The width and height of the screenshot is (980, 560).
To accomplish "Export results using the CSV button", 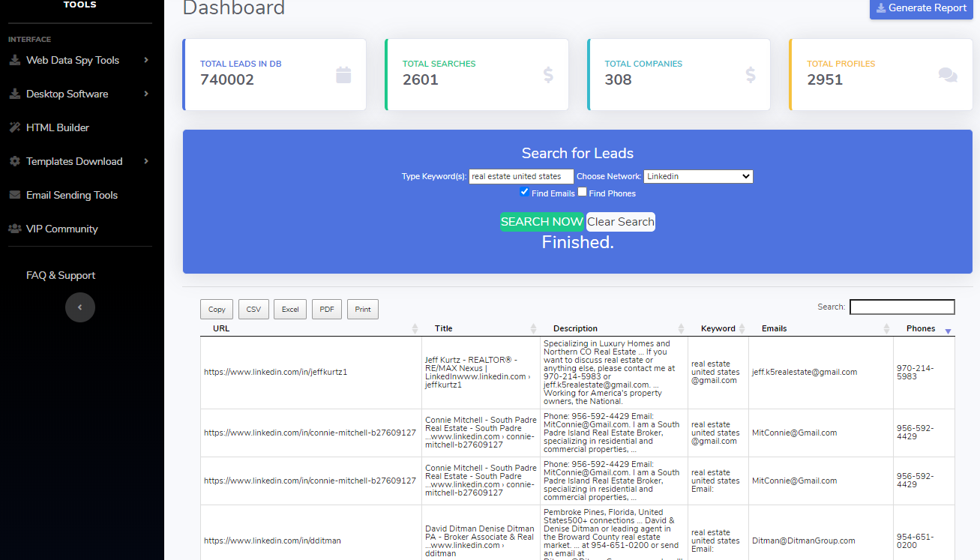I will 253,309.
